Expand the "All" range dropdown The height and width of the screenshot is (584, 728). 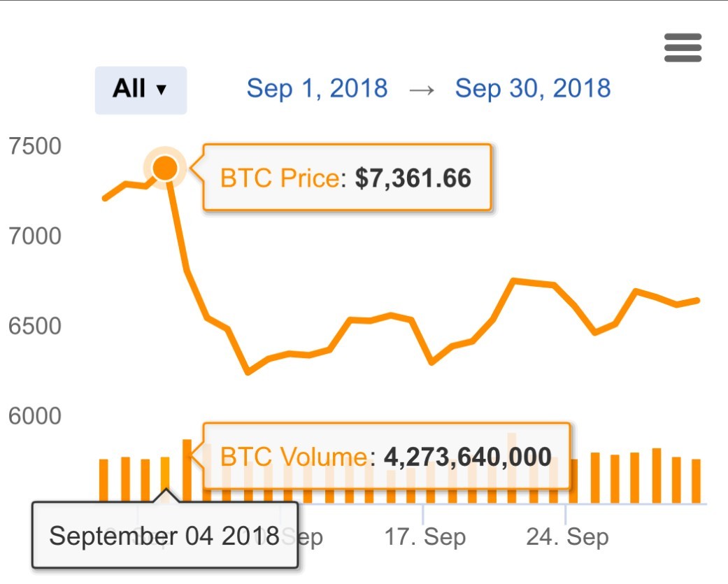point(141,90)
